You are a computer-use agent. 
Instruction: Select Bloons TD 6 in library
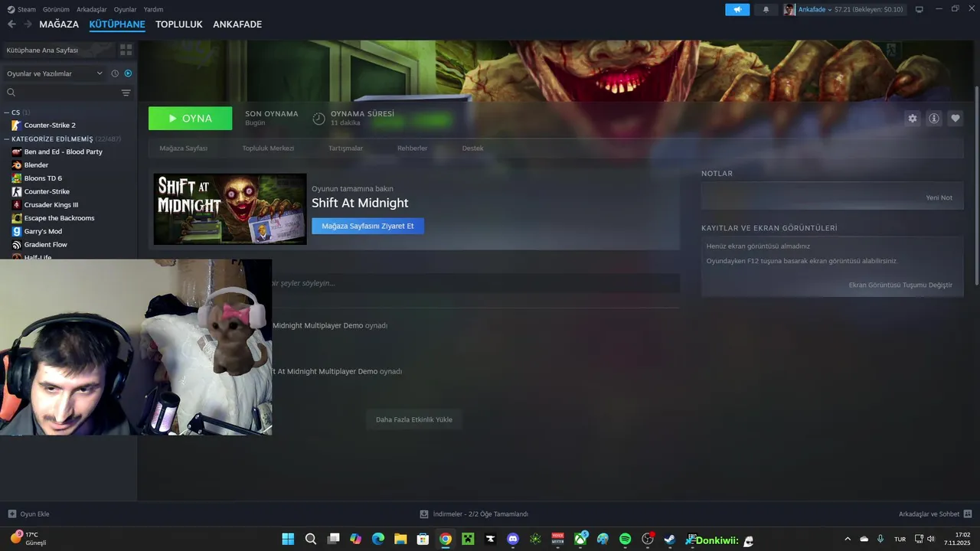click(43, 178)
